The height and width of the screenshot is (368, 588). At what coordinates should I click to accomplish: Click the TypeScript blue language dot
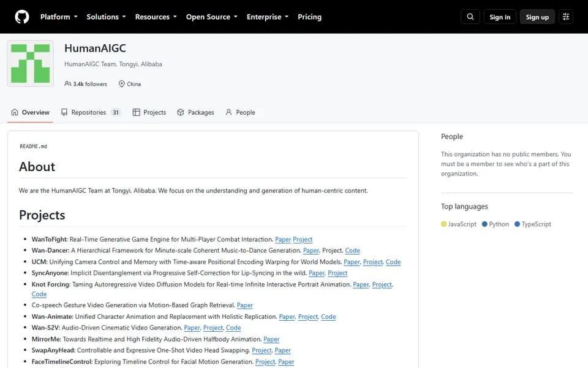[x=517, y=224]
